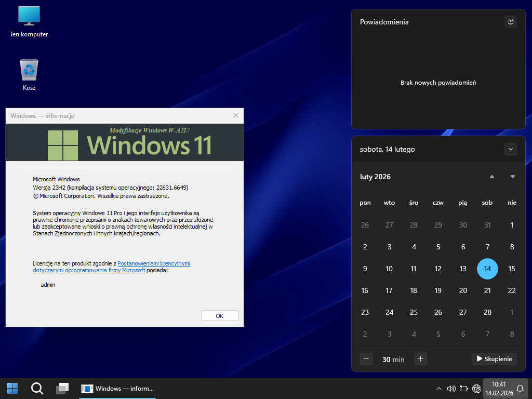This screenshot has height=399, width=532.
Task: Open the volume speaker tray icon
Action: pos(451,388)
